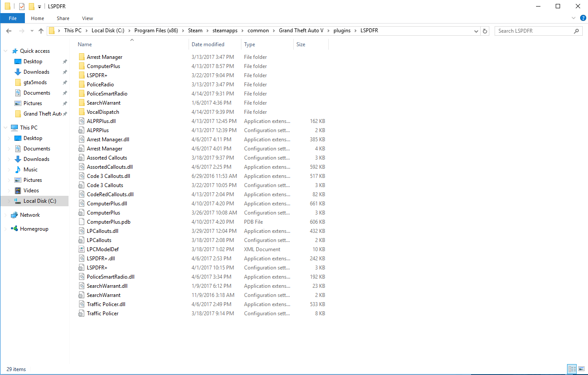Refresh the LSPDFR folder view
This screenshot has height=375, width=588.
485,31
